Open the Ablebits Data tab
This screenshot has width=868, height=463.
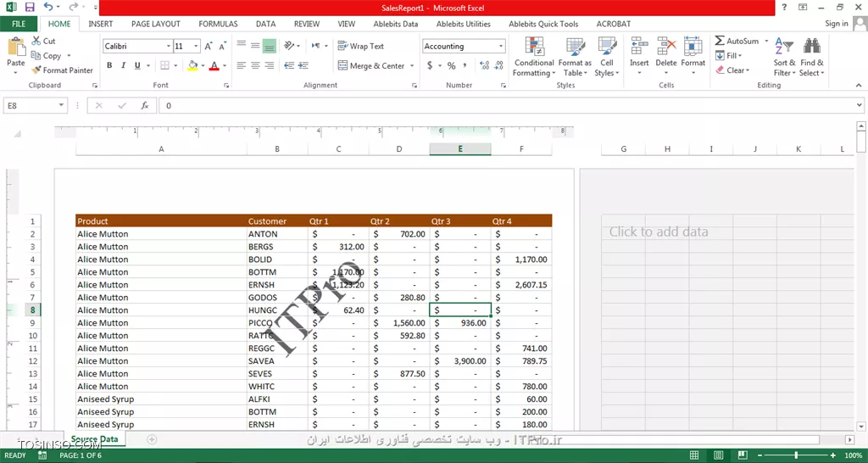396,24
